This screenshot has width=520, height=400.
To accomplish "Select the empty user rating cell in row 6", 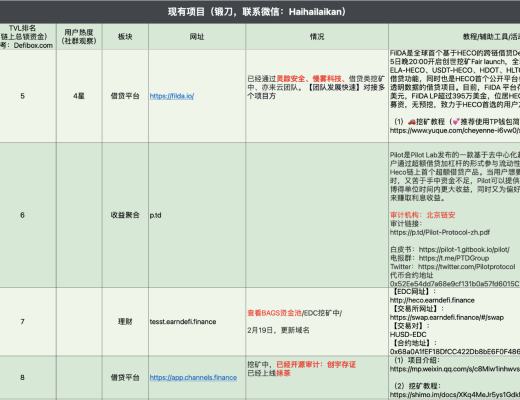I will point(79,215).
